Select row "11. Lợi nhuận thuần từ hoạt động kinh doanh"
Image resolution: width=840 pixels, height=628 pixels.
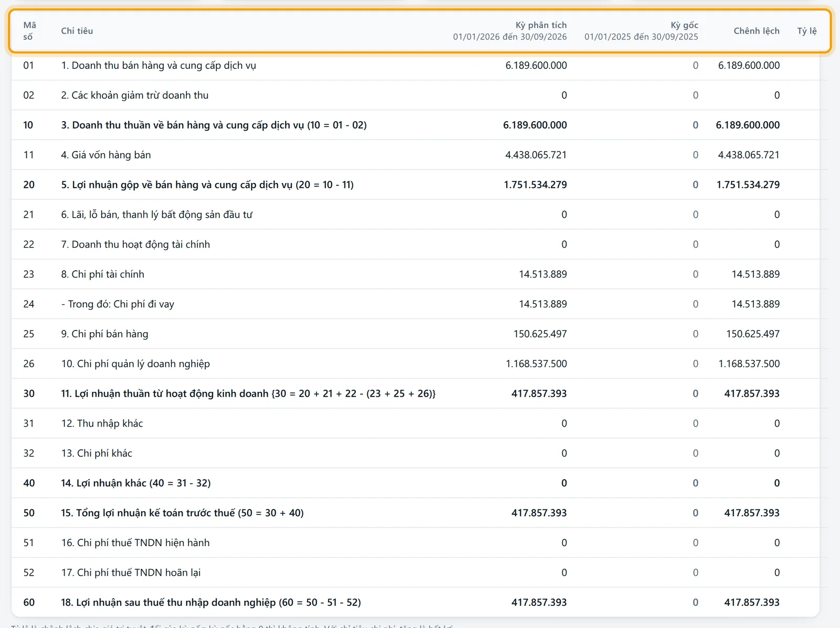415,393
